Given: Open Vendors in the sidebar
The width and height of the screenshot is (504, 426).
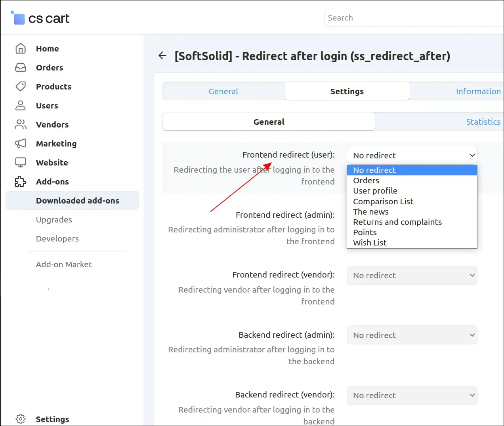Looking at the screenshot, I should (52, 124).
